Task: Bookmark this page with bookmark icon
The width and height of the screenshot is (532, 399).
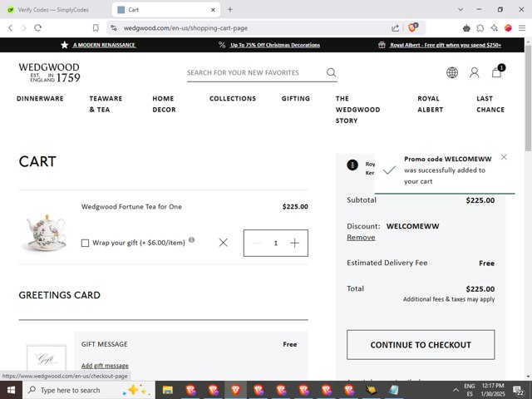Action: pyautogui.click(x=96, y=28)
